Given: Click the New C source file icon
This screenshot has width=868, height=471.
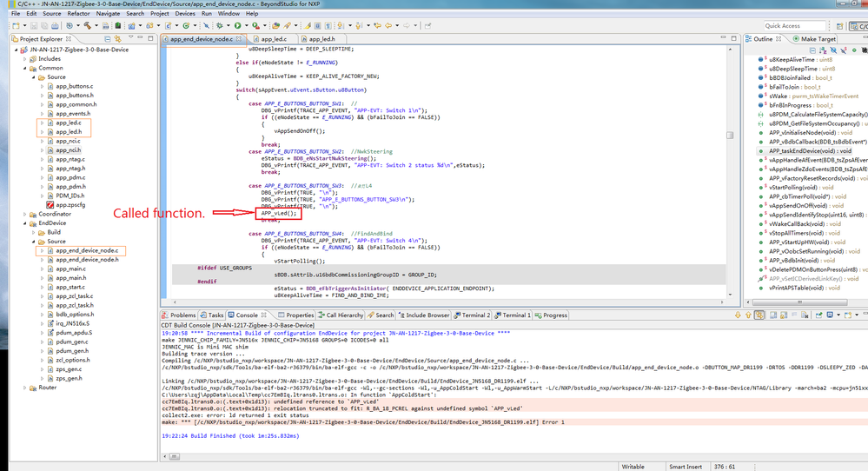Looking at the screenshot, I should (169, 25).
